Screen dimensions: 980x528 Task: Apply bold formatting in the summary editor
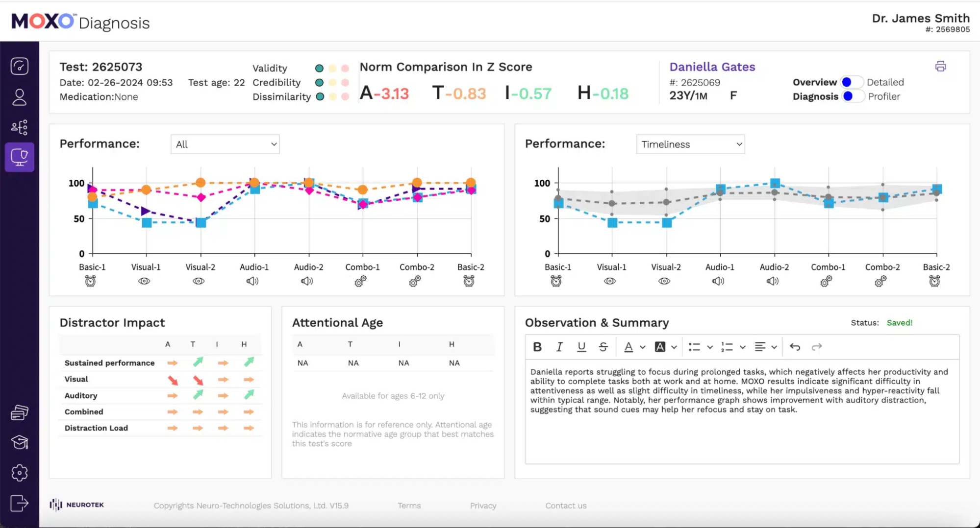tap(537, 347)
